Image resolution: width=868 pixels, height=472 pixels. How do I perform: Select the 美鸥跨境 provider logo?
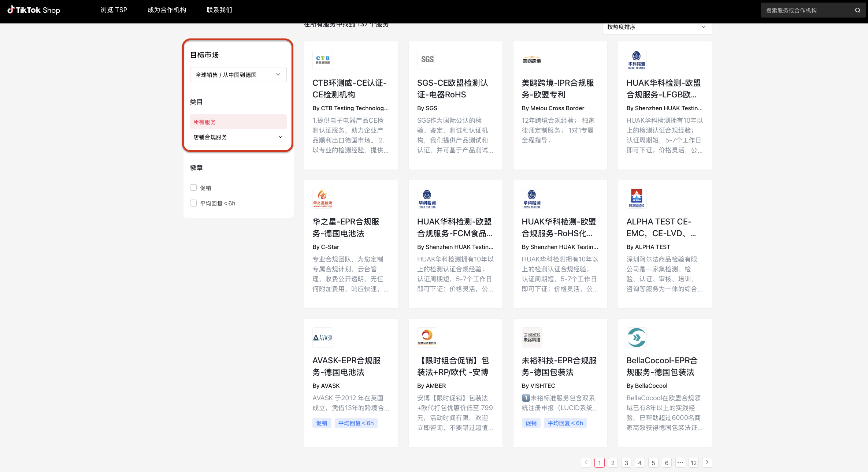point(532,59)
